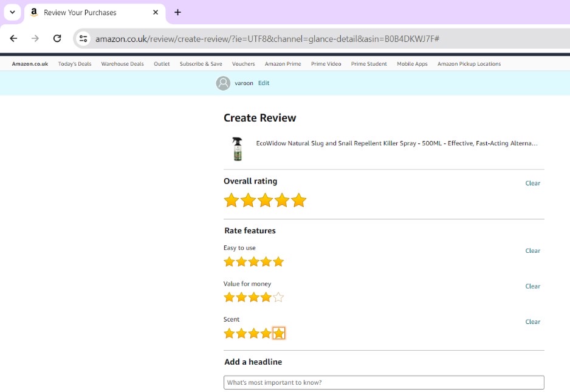Screen dimensions: 570x392
Task: Set overall rating to three stars
Action: click(265, 201)
